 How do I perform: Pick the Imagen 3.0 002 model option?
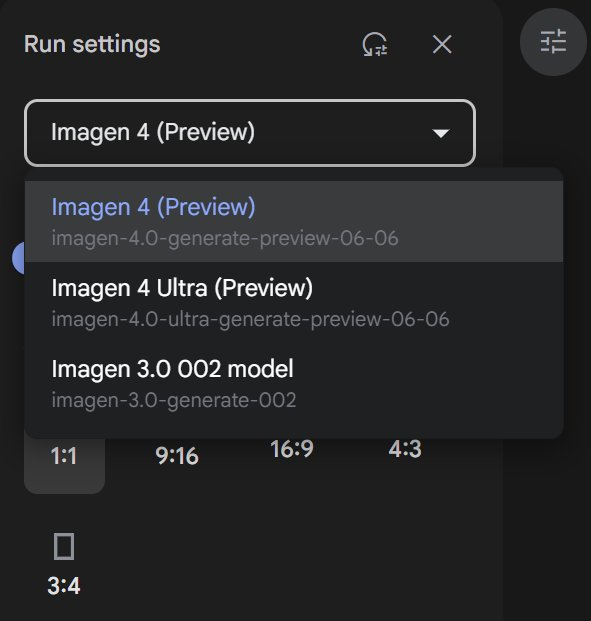tap(294, 383)
